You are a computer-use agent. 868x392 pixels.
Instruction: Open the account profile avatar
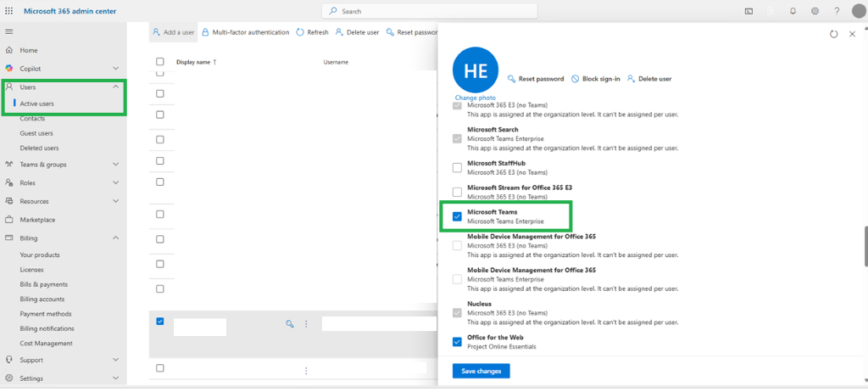click(858, 11)
